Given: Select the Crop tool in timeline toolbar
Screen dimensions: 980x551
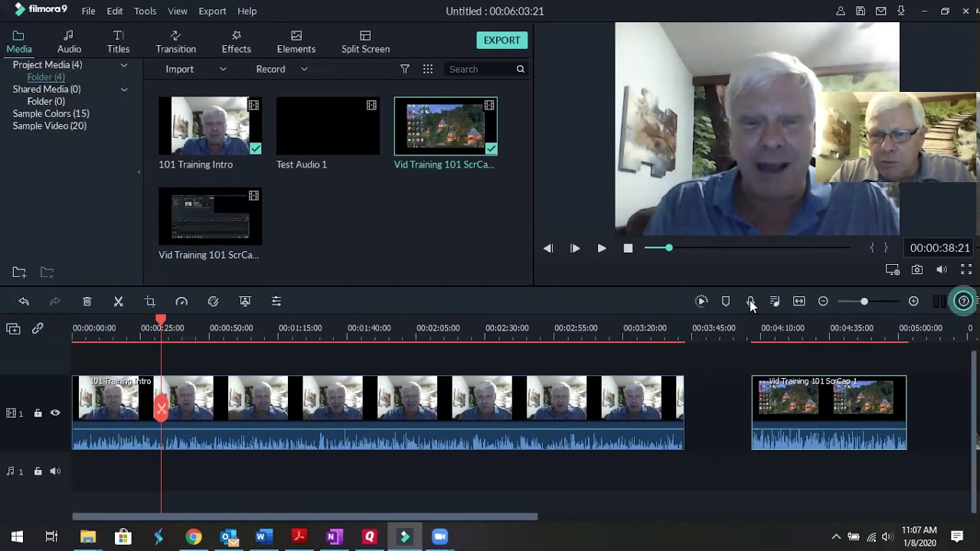Looking at the screenshot, I should (x=150, y=302).
